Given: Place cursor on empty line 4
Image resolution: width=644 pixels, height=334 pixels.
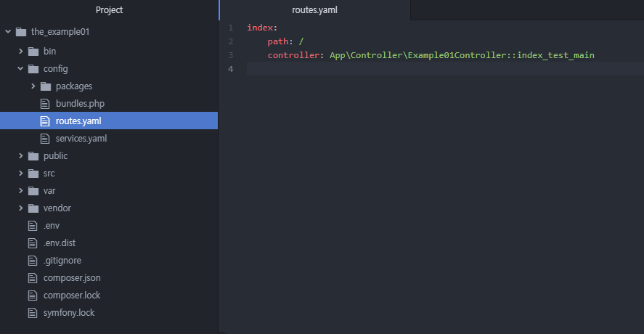Looking at the screenshot, I should [436, 69].
